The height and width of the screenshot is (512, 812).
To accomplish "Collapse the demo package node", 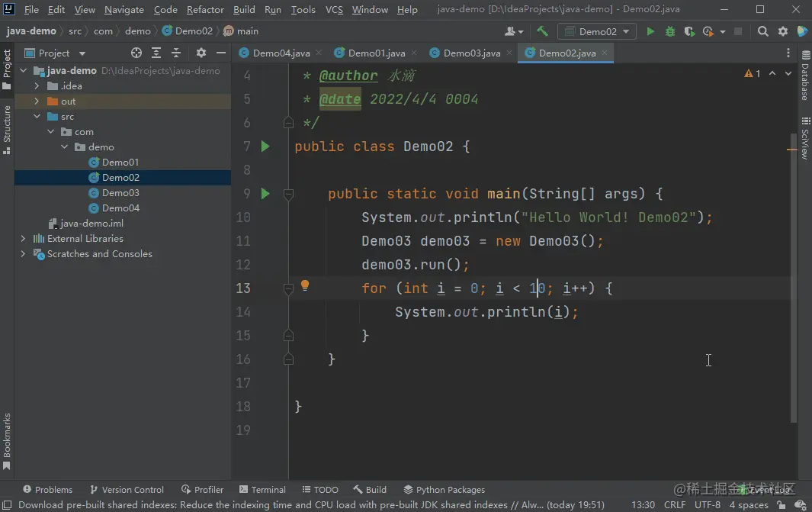I will click(64, 147).
